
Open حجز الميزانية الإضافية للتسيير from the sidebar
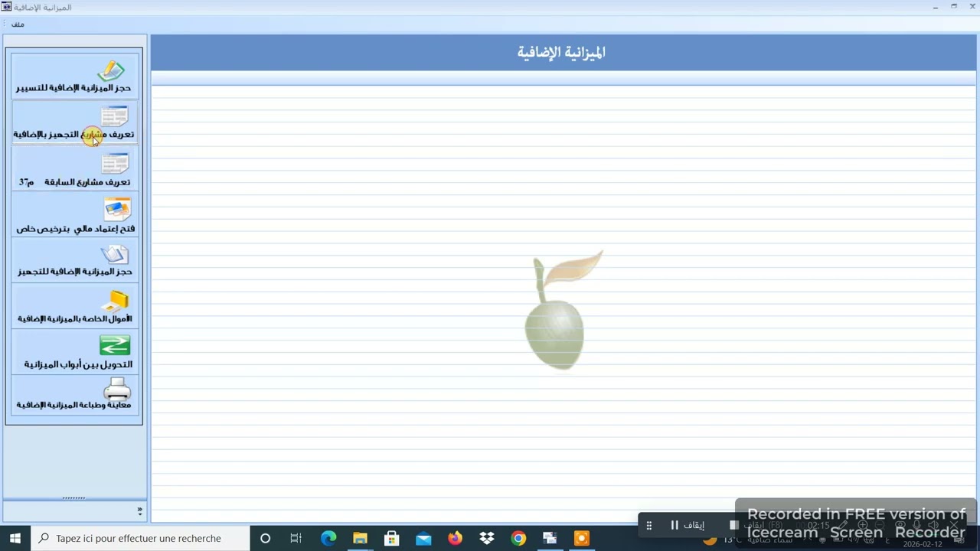(74, 76)
